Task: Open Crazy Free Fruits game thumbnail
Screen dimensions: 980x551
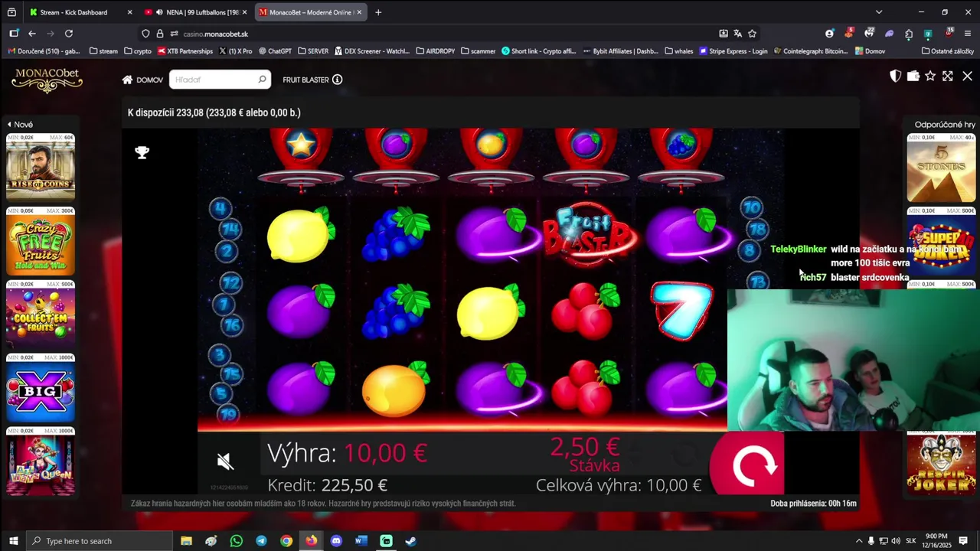Action: pos(41,240)
